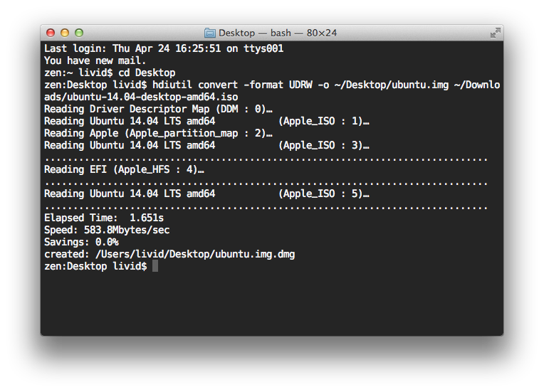Close the Terminal window with red button
This screenshot has height=392, width=544.
[51, 33]
